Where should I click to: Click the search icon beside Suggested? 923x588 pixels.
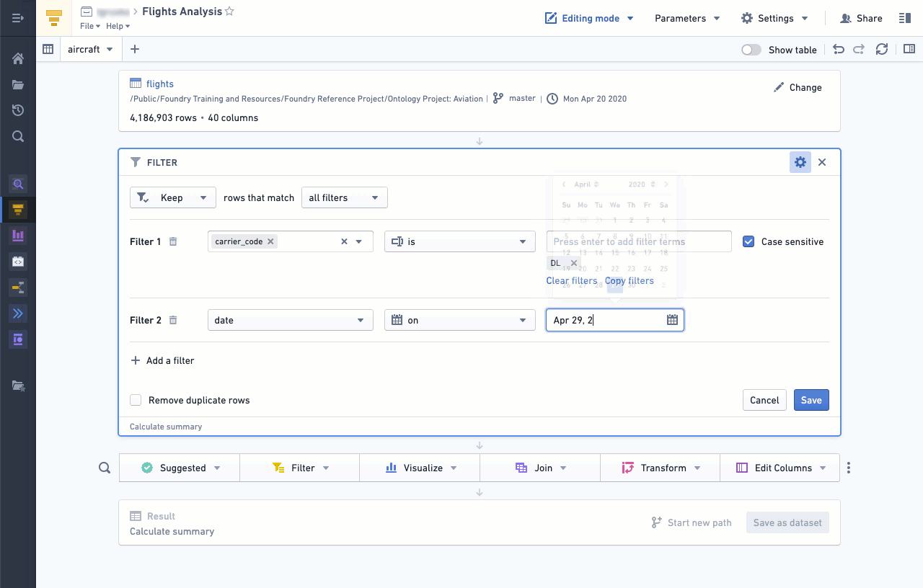[x=105, y=468]
